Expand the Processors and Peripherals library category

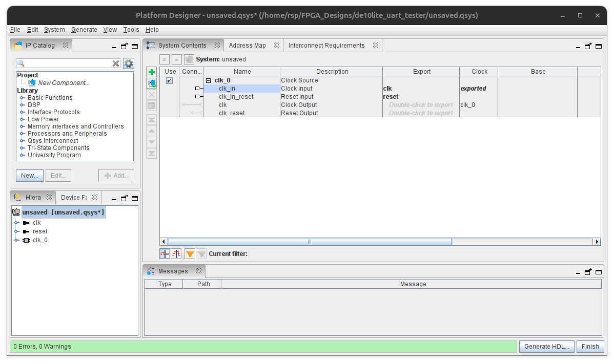[23, 134]
